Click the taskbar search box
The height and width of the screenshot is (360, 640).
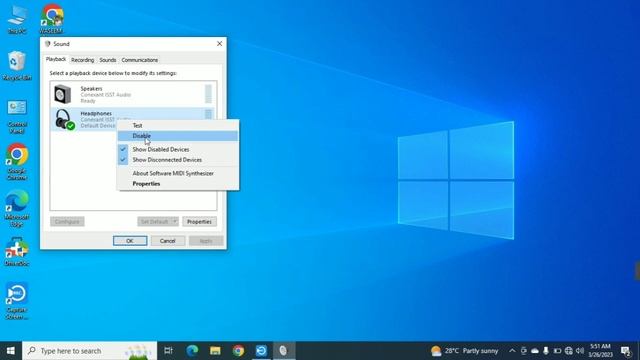coord(90,351)
